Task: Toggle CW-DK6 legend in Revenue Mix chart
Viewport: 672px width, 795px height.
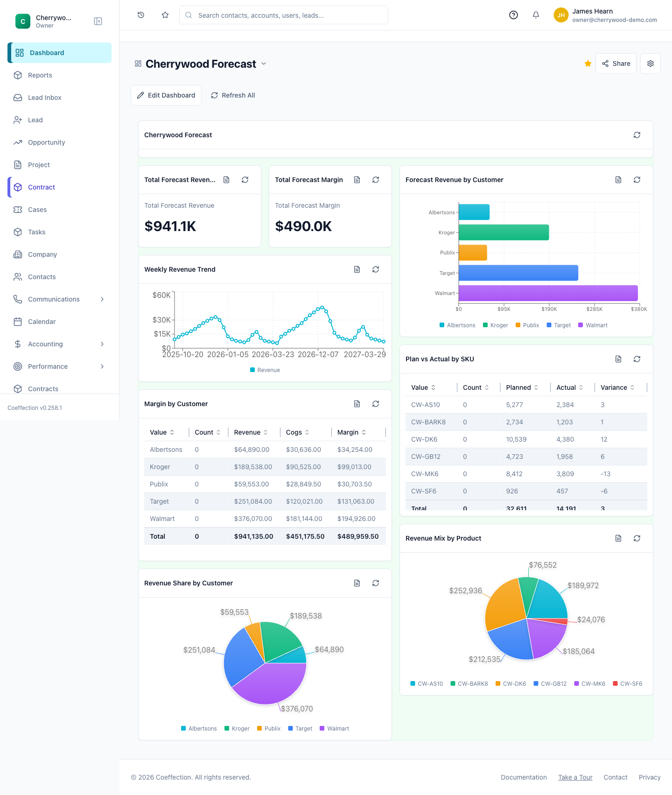Action: [x=511, y=684]
